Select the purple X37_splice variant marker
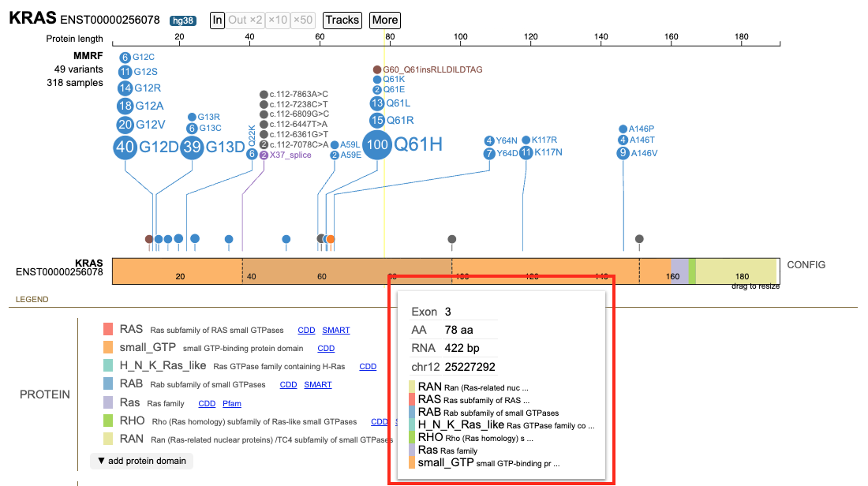The height and width of the screenshot is (486, 868). (x=264, y=155)
